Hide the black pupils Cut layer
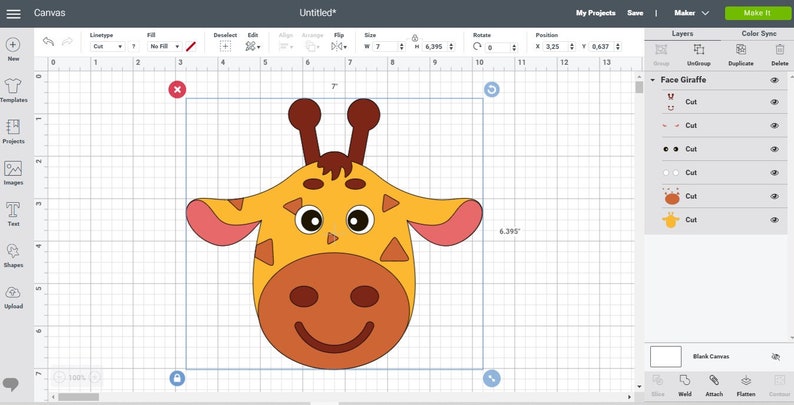794x405 pixels. [774, 149]
